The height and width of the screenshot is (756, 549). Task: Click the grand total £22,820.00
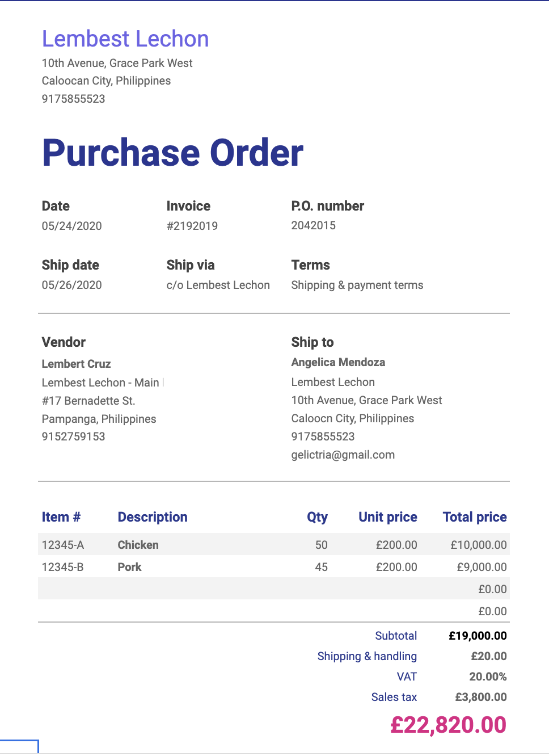click(448, 725)
